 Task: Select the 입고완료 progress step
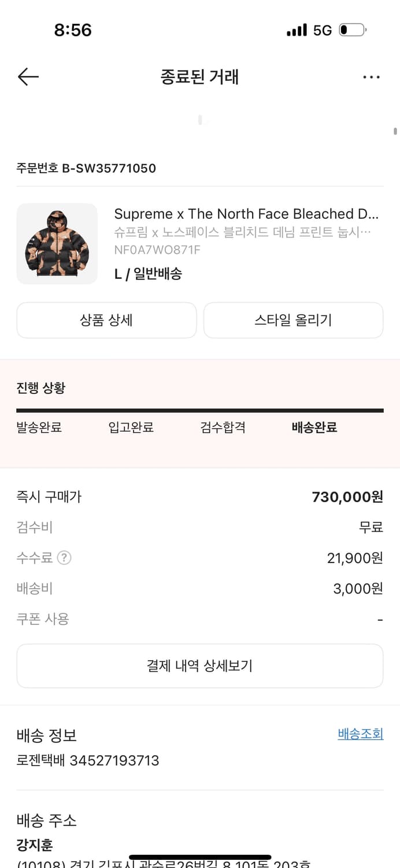pyautogui.click(x=131, y=428)
